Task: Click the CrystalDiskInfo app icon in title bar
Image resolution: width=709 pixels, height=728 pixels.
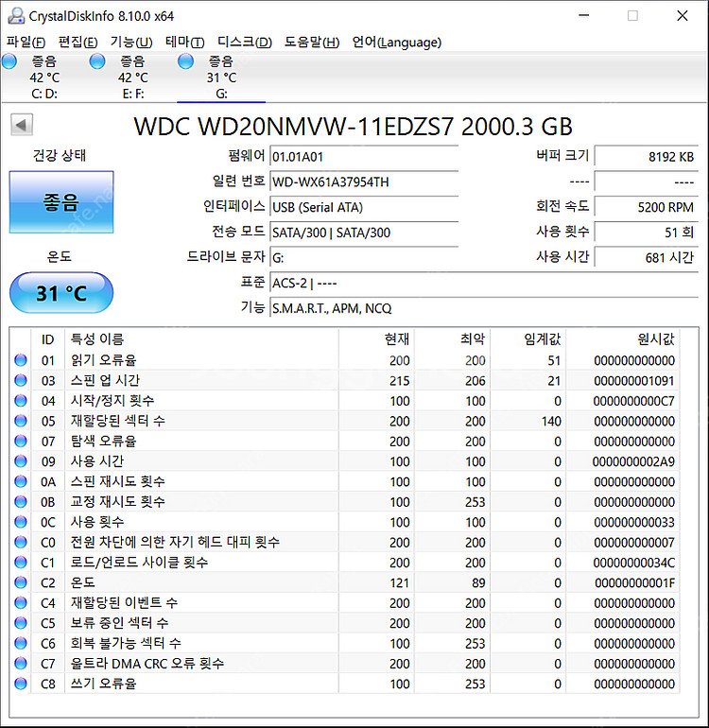Action: [14, 16]
